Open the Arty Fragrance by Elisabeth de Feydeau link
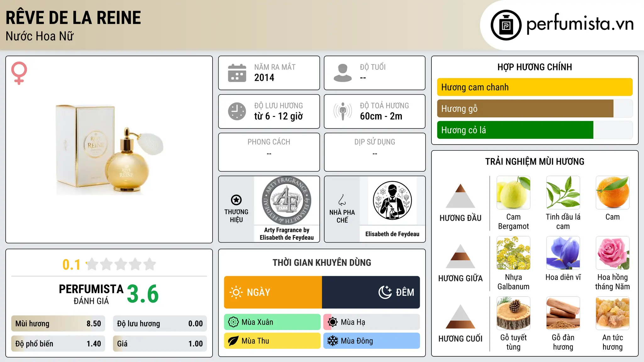The width and height of the screenshot is (644, 362). tap(287, 234)
